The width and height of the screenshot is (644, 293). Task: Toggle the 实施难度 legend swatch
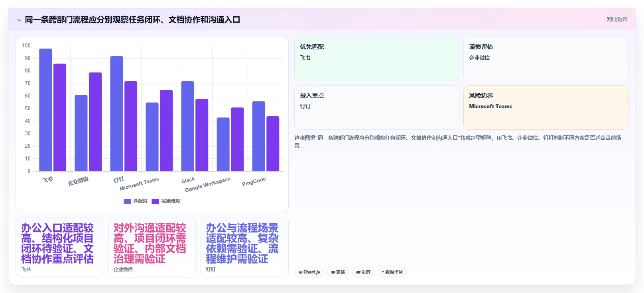click(x=155, y=201)
